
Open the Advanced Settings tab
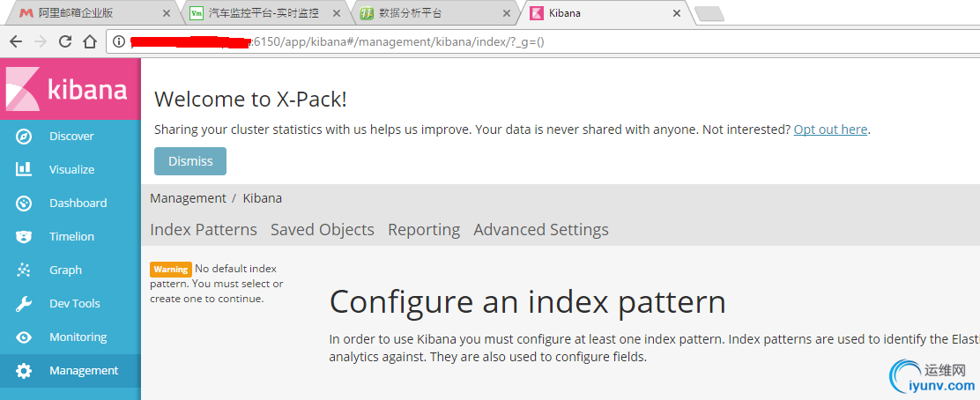(x=541, y=230)
